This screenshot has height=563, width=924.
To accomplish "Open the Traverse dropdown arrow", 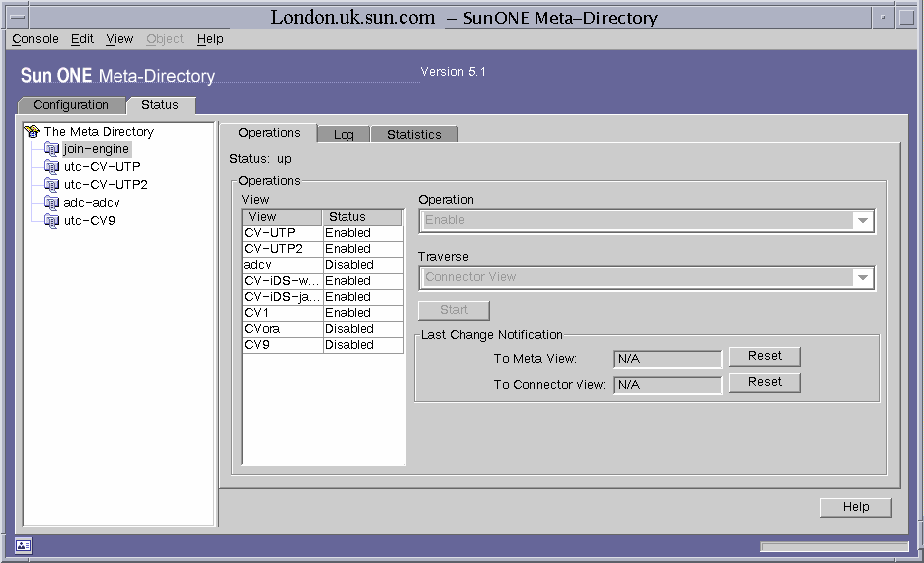I will click(x=862, y=278).
